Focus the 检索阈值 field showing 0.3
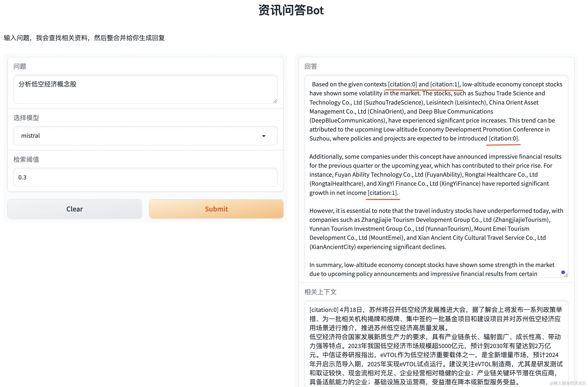Screen dimensions: 588x387 coord(145,177)
